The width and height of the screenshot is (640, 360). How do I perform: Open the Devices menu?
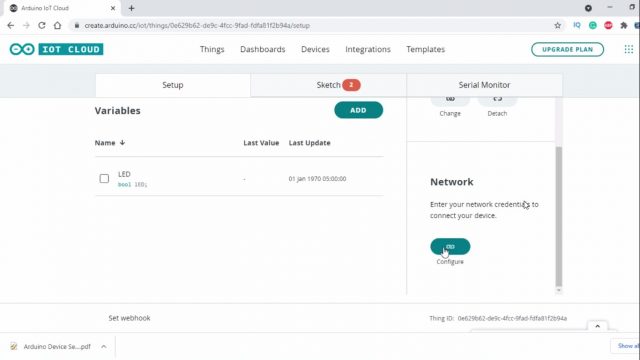[315, 49]
